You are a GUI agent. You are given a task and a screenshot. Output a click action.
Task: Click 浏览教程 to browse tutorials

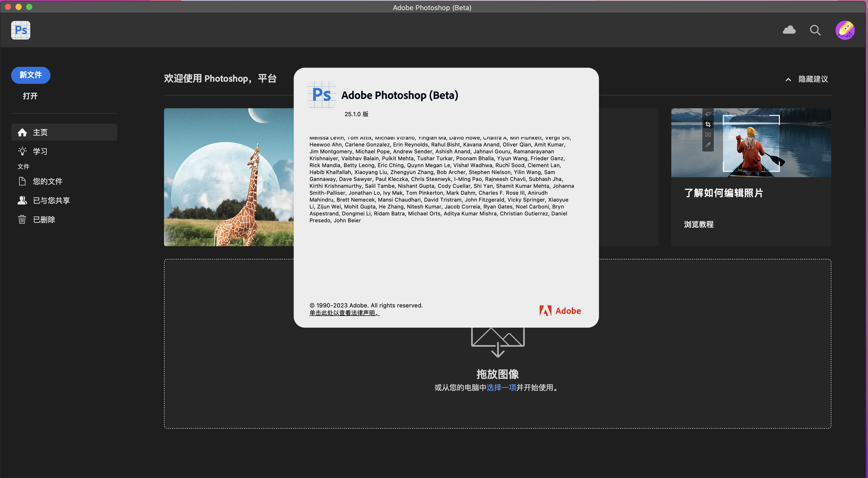pyautogui.click(x=698, y=224)
